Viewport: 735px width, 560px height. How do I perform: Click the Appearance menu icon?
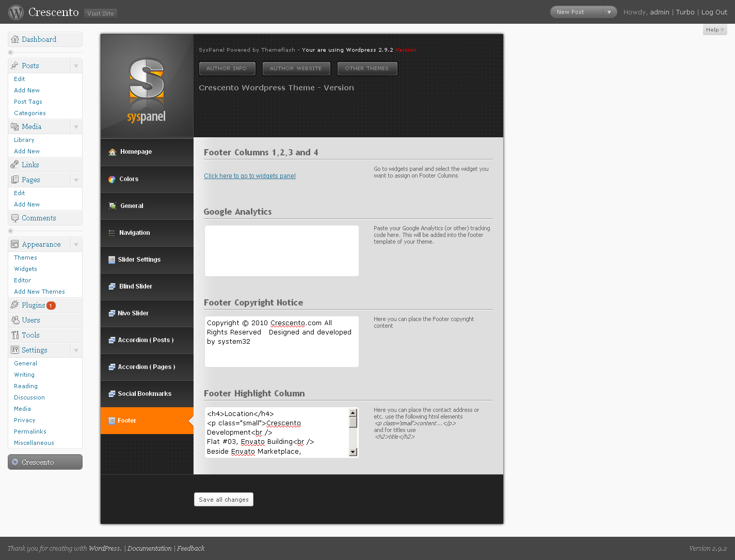point(15,244)
